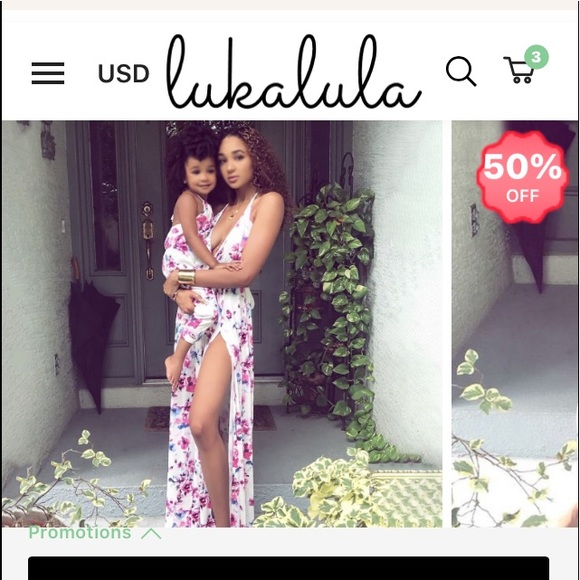Go home via the lukalula logo
Image resolution: width=580 pixels, height=580 pixels.
(x=294, y=71)
